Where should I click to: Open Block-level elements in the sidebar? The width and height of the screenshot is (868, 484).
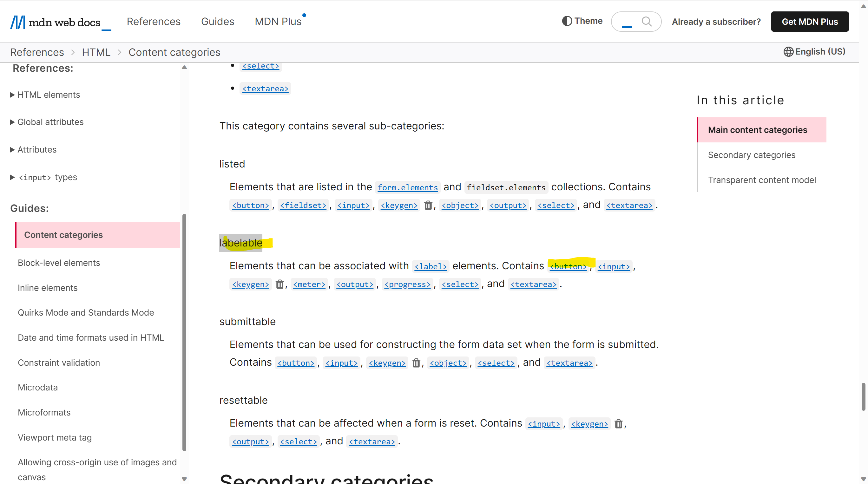click(59, 262)
